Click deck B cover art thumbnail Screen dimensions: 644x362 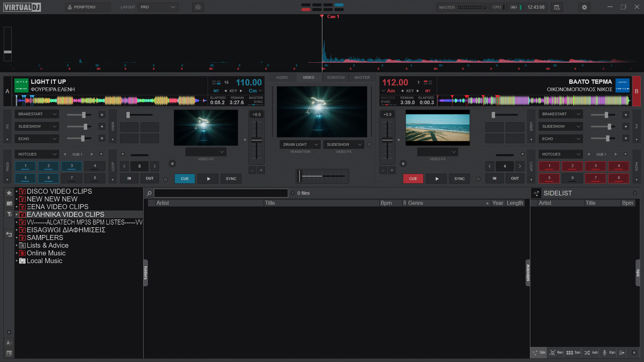click(x=623, y=85)
